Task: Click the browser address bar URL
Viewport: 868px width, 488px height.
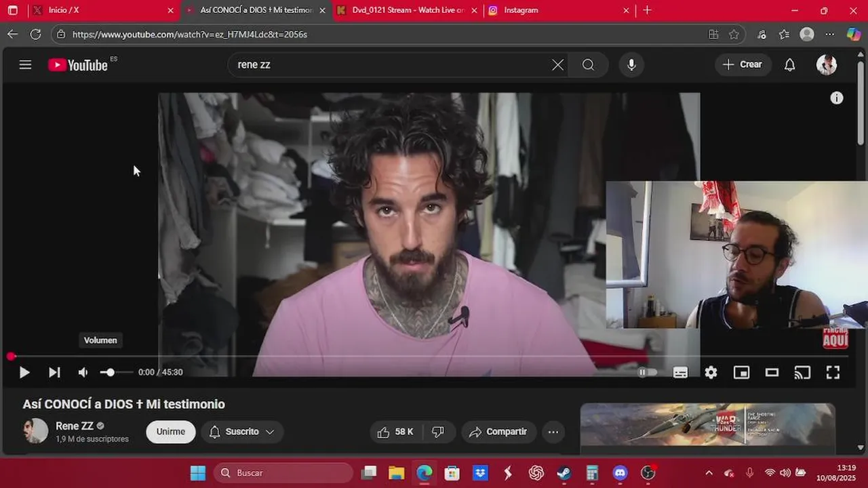Action: 190,34
